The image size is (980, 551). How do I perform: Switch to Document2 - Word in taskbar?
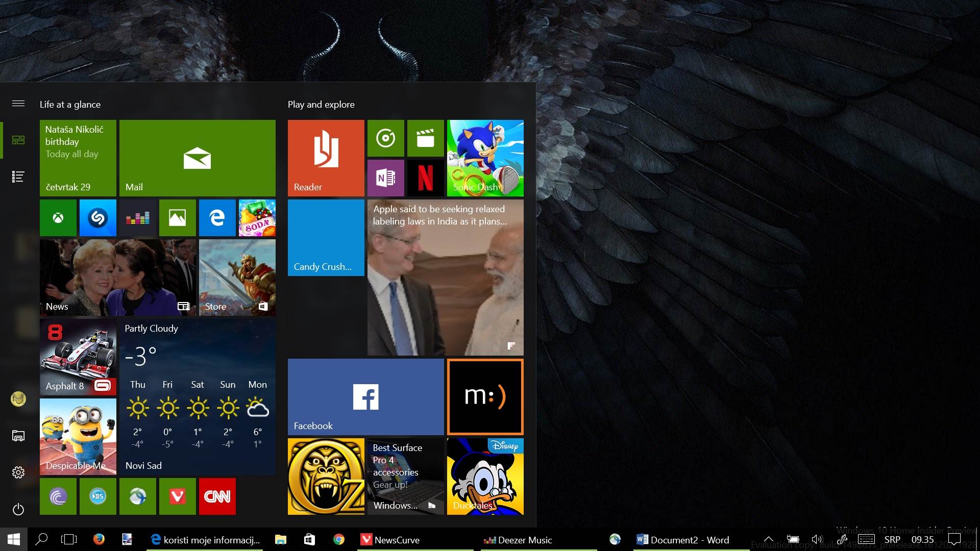point(682,540)
